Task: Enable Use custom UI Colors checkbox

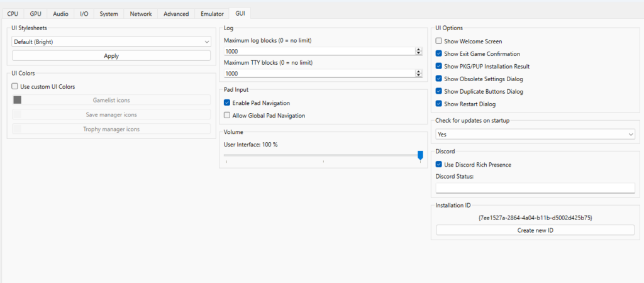Action: point(16,87)
